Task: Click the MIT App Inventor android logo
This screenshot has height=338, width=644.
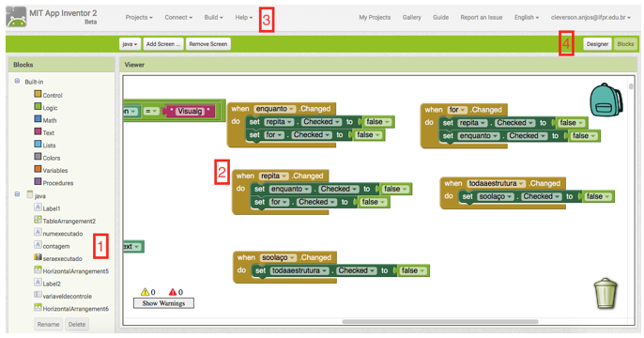Action: point(16,17)
